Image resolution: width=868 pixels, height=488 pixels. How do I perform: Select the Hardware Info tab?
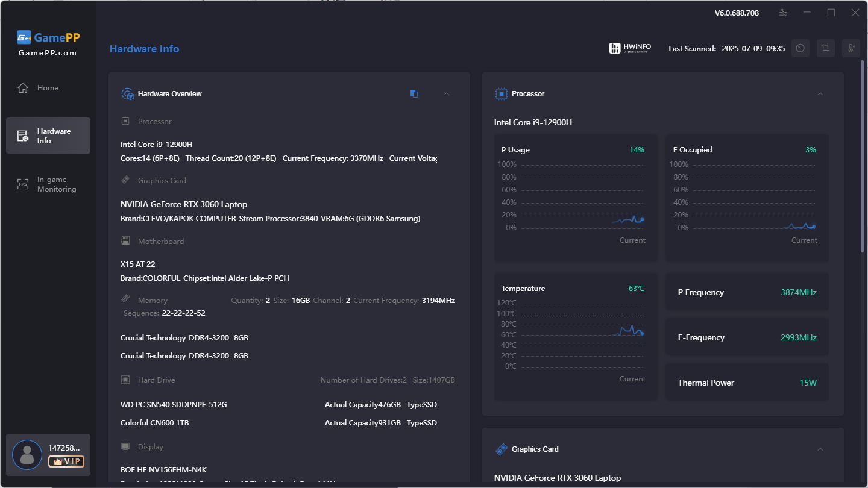pyautogui.click(x=48, y=136)
